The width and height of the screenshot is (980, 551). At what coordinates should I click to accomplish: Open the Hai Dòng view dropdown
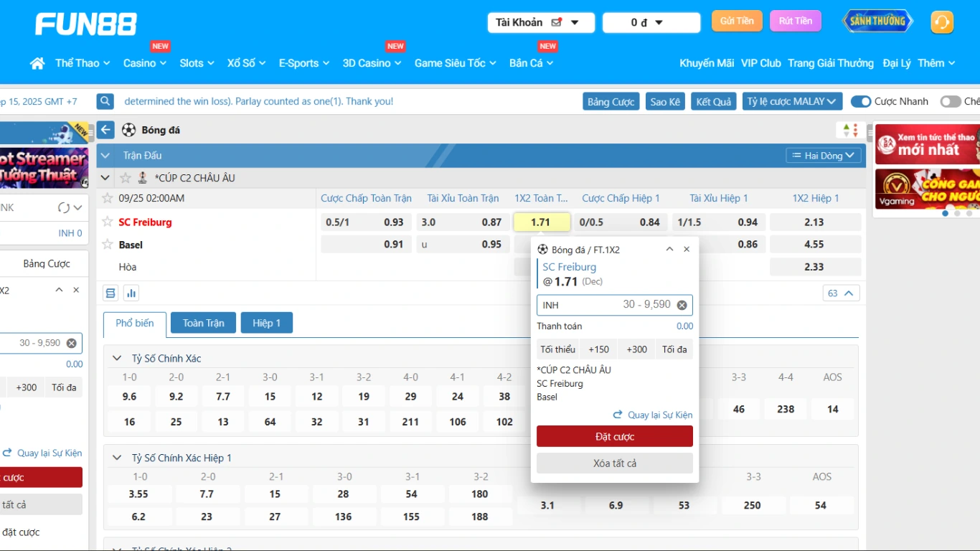click(823, 156)
